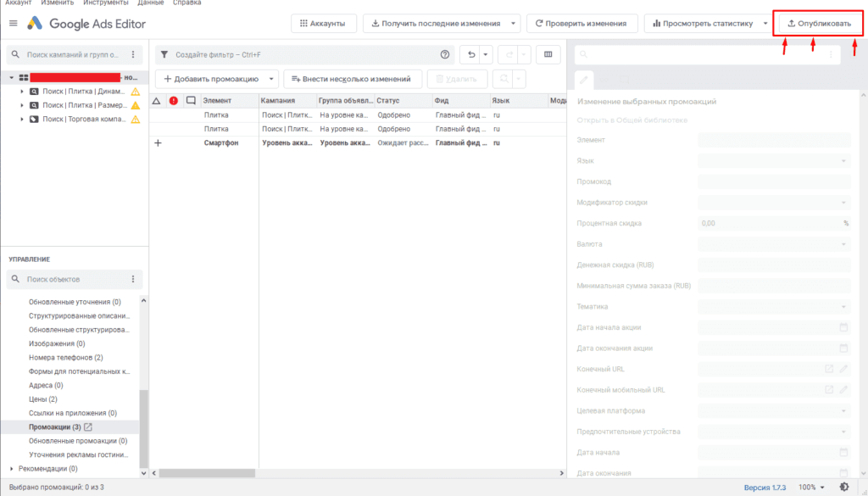868x496 pixels.
Task: Toggle the theme brightness icon in status bar
Action: pos(844,488)
